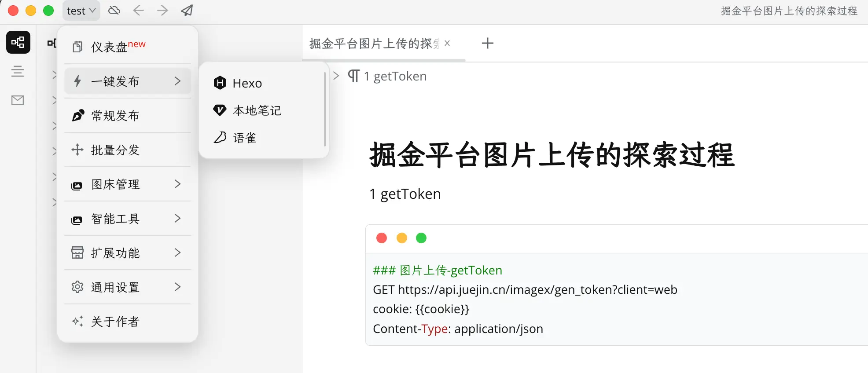Open the 图床管理 submenu
This screenshot has width=868, height=373.
(x=128, y=184)
